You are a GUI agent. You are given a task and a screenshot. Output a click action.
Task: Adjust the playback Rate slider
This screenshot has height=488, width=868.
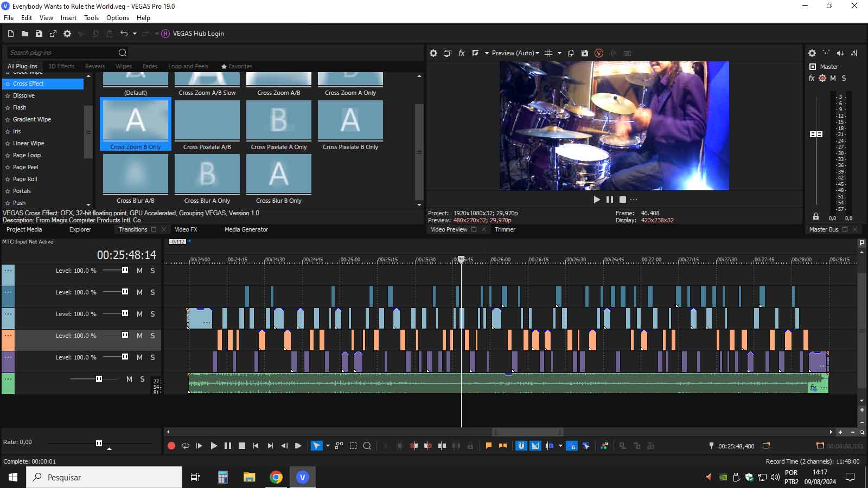tap(99, 443)
